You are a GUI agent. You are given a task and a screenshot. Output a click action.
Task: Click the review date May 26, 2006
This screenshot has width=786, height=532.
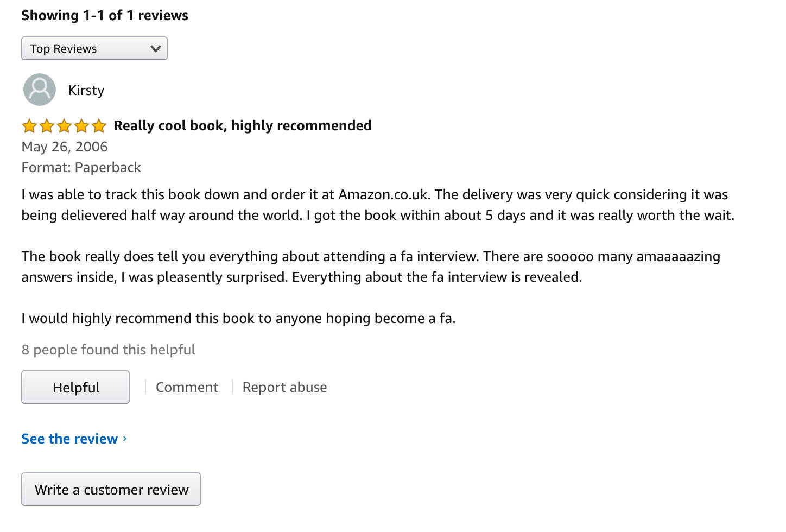(x=65, y=147)
